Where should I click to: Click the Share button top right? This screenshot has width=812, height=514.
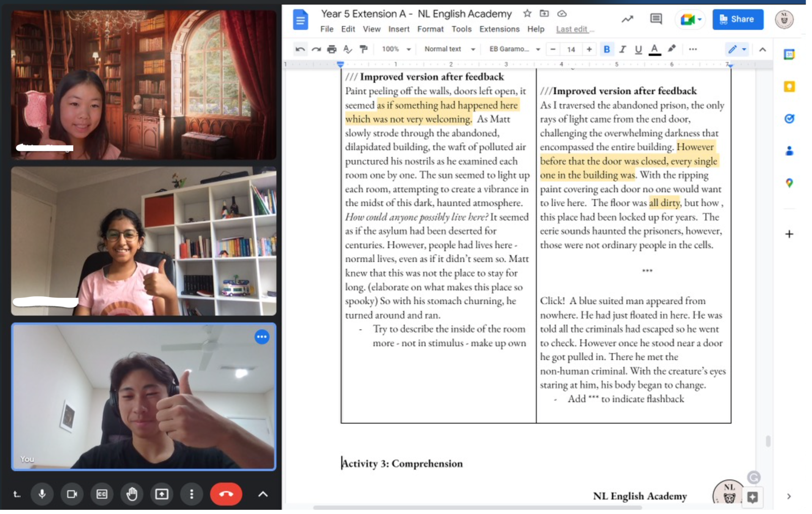tap(737, 19)
